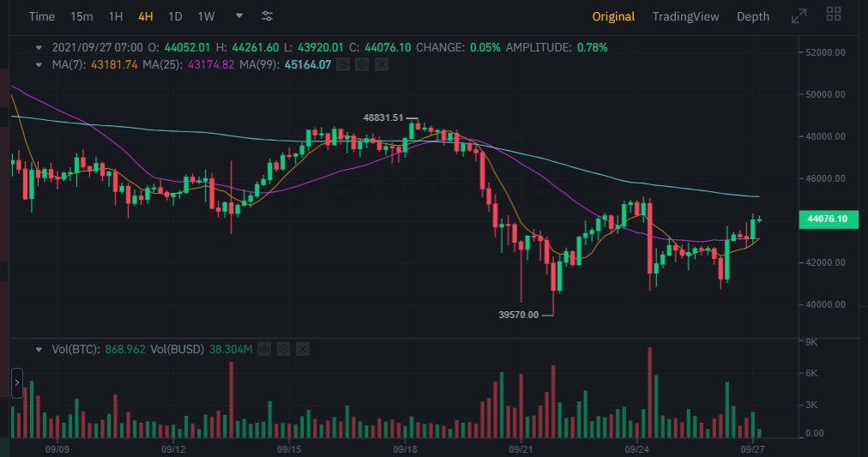Open Volume indicator settings gear
This screenshot has height=457, width=868.
pyautogui.click(x=284, y=349)
